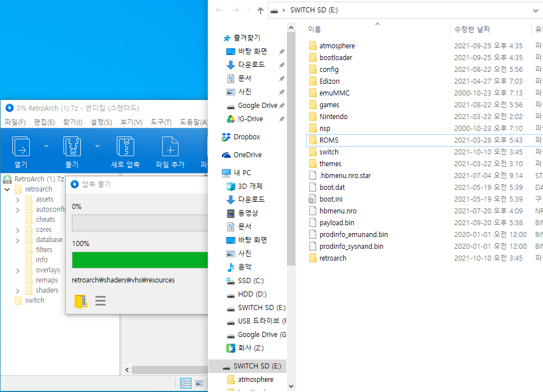Click sidebar scrollbar up arrow in Explorer
This screenshot has width=543, height=392.
[291, 28]
